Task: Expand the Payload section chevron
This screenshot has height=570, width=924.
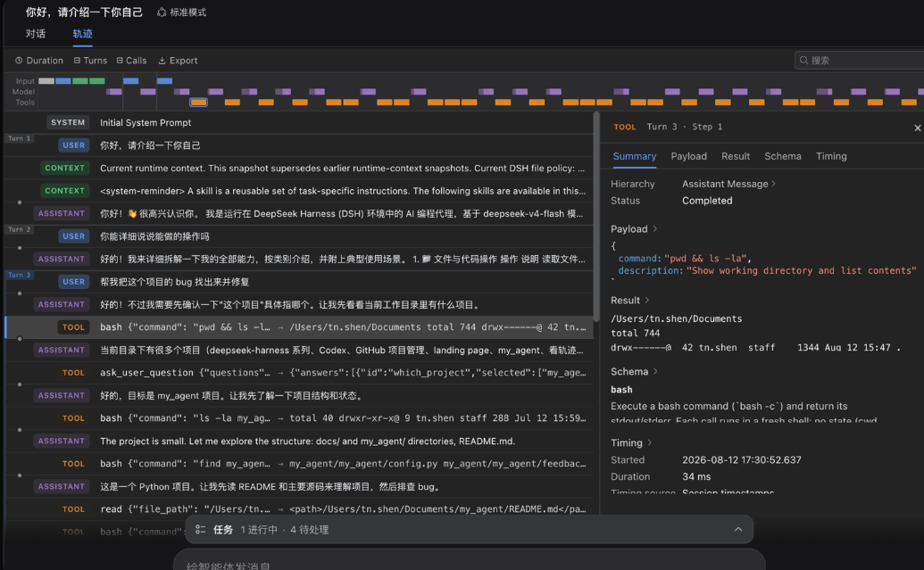Action: [654, 228]
